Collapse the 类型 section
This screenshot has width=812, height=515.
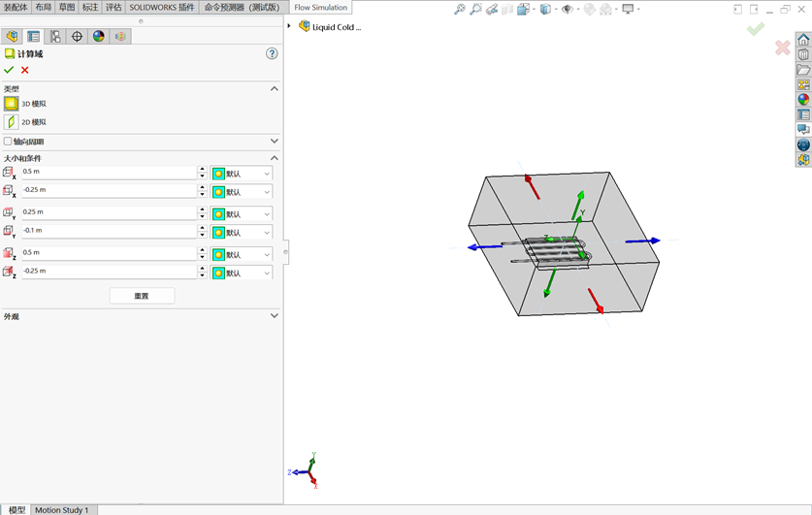[275, 88]
